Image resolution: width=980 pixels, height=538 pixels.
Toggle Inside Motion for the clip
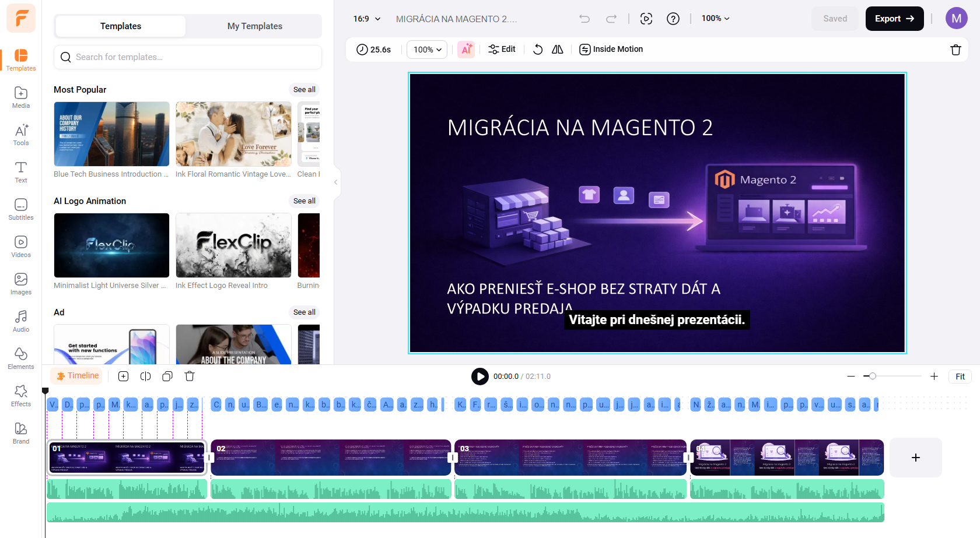coord(611,49)
